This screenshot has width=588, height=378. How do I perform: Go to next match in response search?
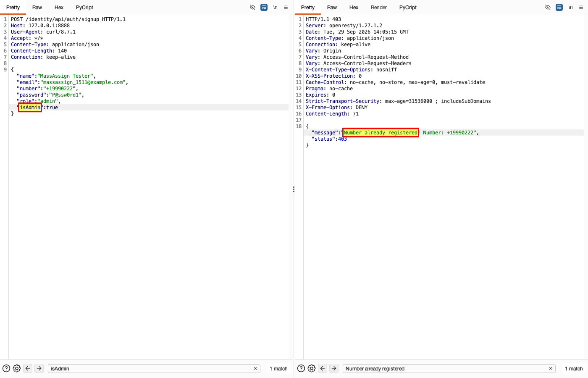334,368
